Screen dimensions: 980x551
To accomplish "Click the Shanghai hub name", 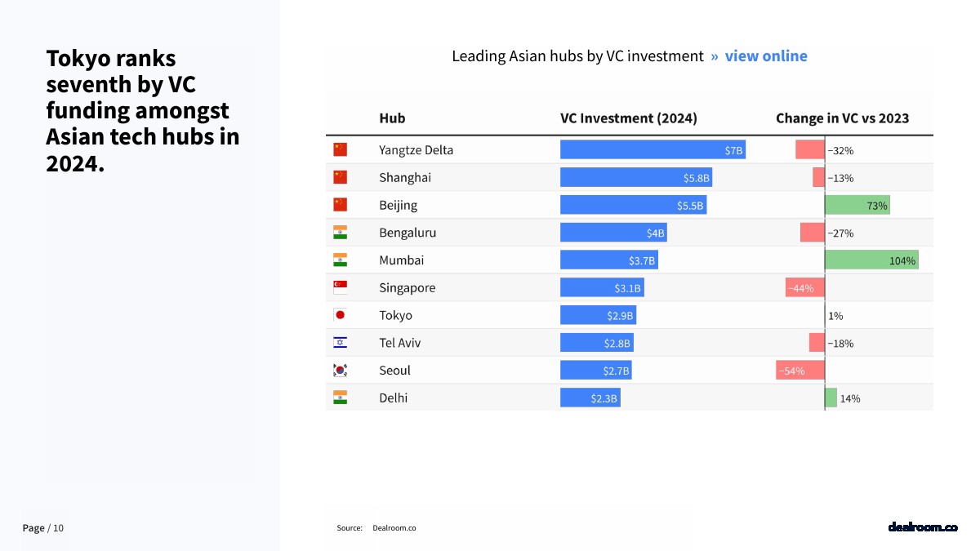I will (x=405, y=177).
